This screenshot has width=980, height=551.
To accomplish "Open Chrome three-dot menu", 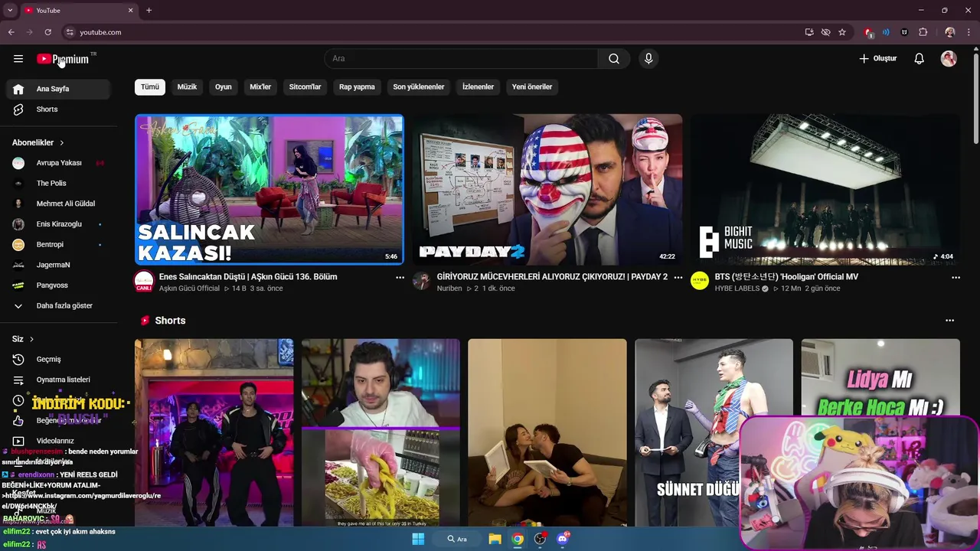I will tap(969, 32).
